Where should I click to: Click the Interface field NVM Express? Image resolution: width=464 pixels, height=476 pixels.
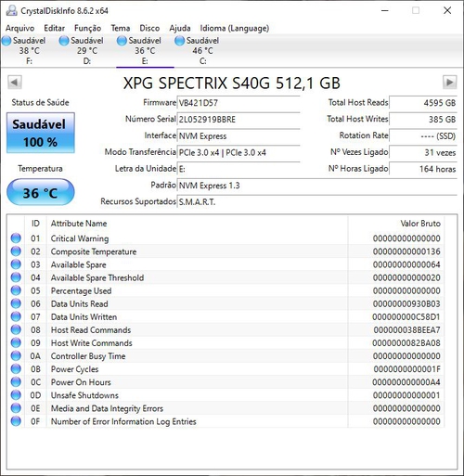[x=238, y=135]
